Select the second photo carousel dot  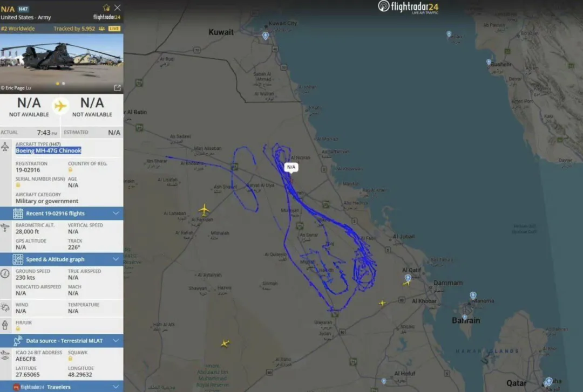pyautogui.click(x=64, y=84)
